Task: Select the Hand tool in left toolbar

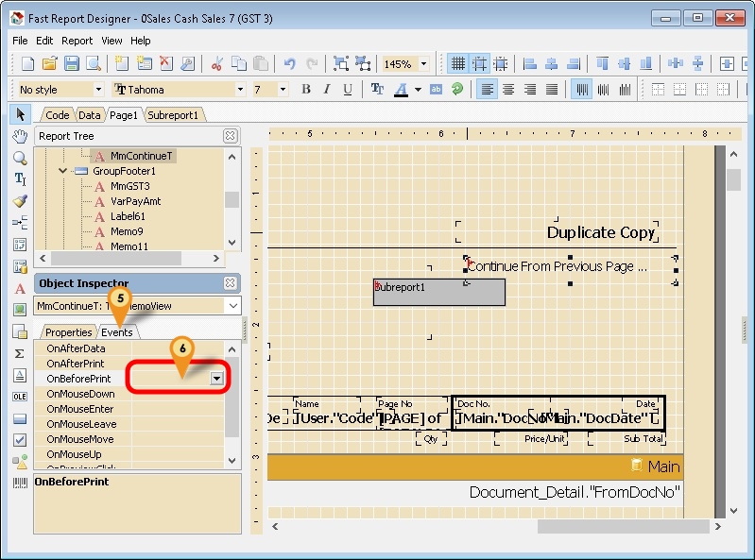Action: tap(20, 136)
